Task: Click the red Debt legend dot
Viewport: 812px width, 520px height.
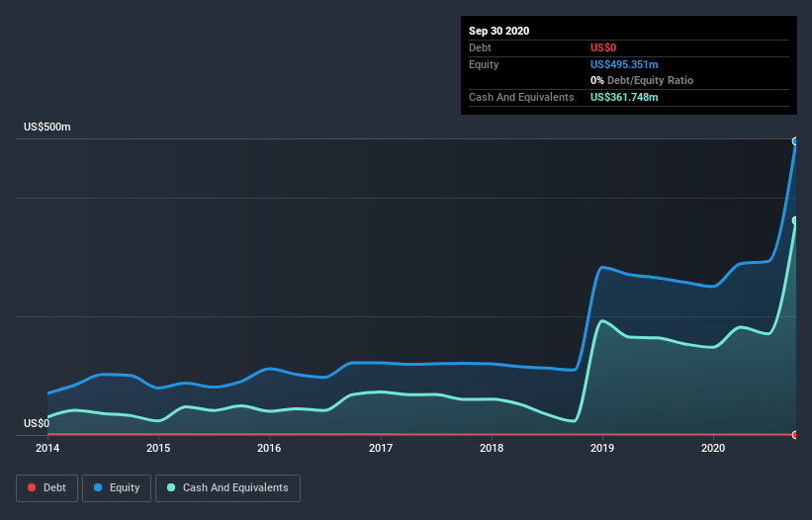Action: pyautogui.click(x=32, y=487)
